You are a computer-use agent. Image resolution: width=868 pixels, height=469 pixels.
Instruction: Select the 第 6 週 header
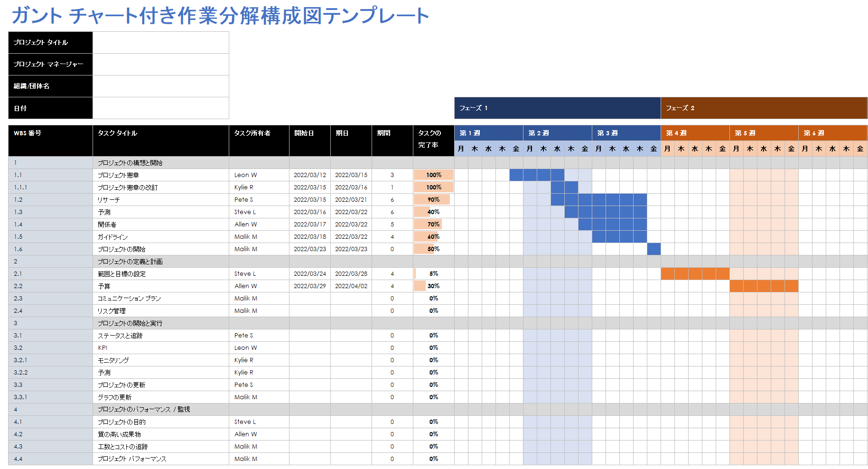click(833, 133)
